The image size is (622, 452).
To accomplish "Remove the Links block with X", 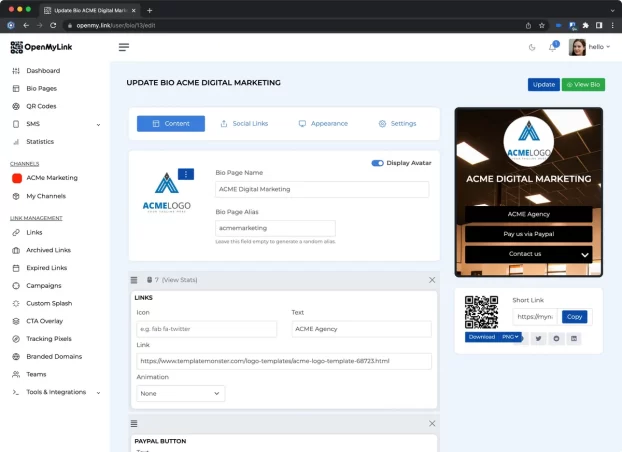I will (432, 280).
